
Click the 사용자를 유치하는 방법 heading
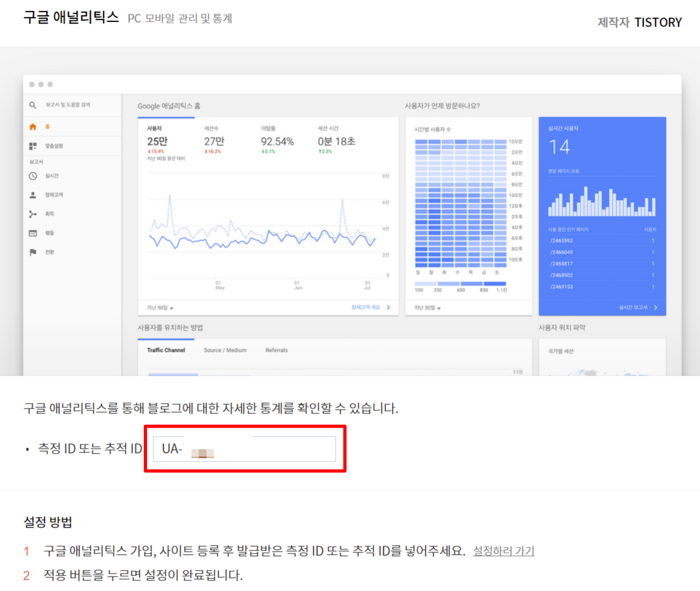point(170,327)
